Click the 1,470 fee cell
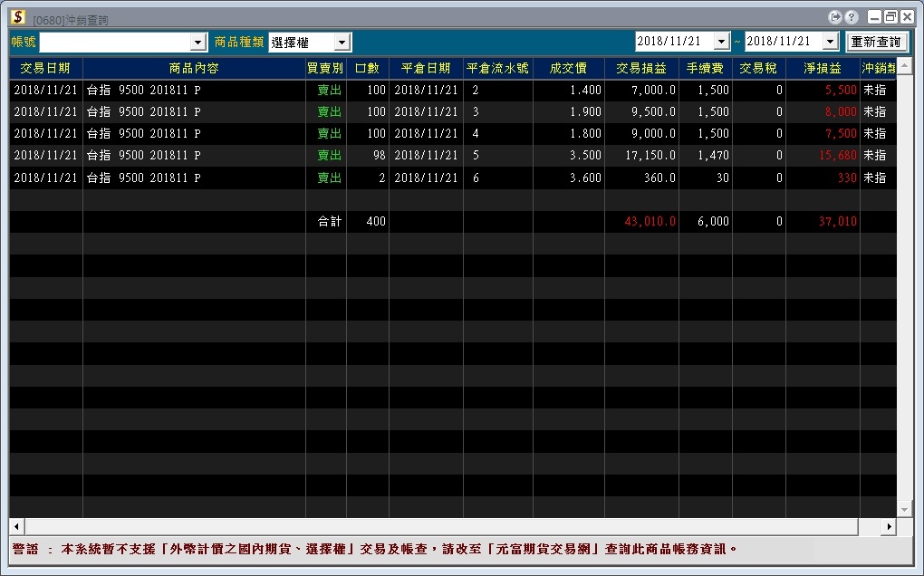 tap(705, 156)
